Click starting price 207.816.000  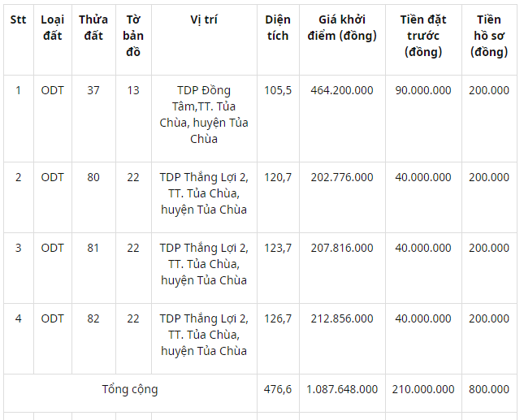pos(342,248)
